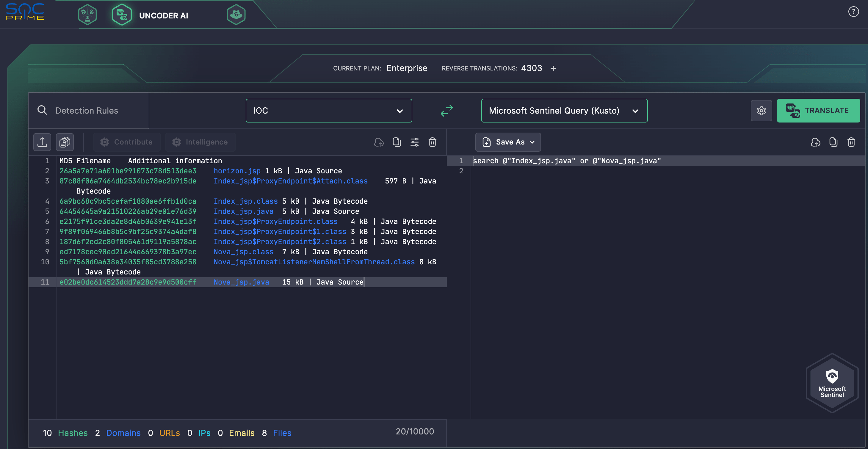Open the IOC parsing filter sliders icon
The image size is (868, 449).
(x=414, y=142)
